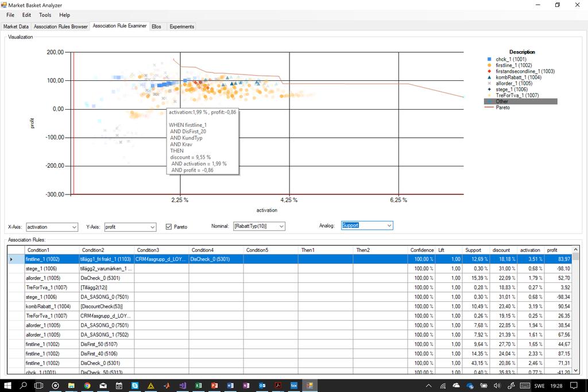Viewport: 588px width, 392px height.
Task: Open Adobe Acrobat from taskbar
Action: [x=278, y=385]
